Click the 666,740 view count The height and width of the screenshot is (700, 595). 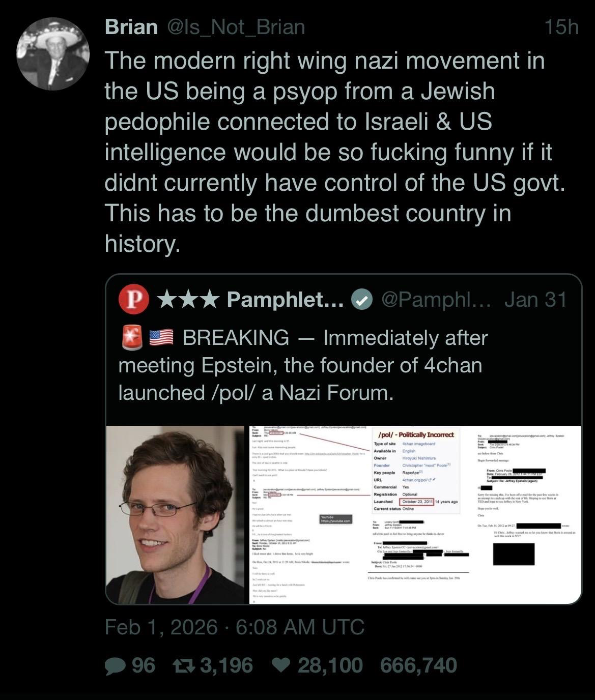(418, 665)
